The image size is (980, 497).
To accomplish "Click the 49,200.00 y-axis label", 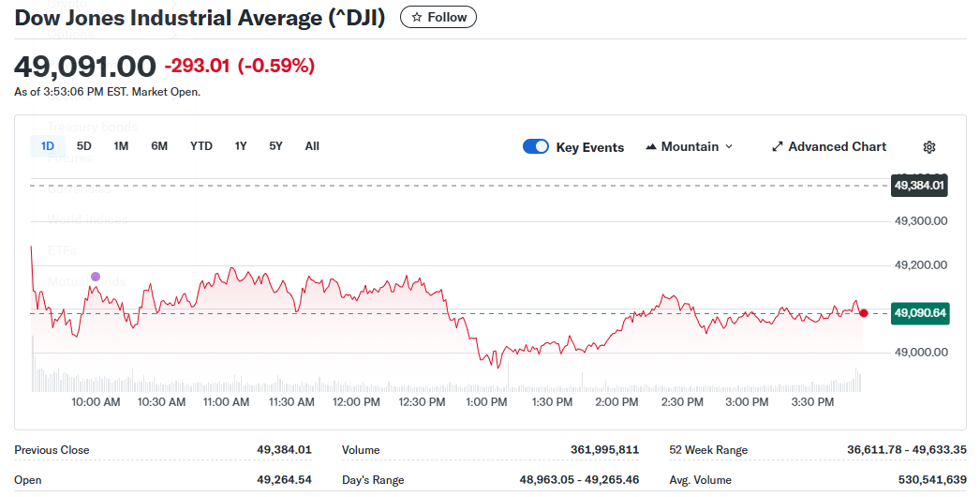I will click(921, 264).
